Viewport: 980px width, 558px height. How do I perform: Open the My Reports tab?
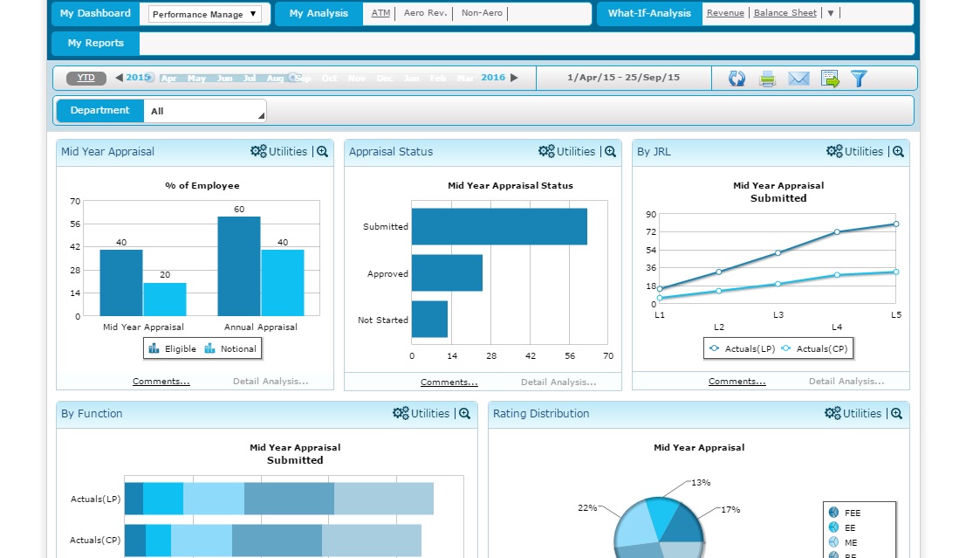[96, 43]
